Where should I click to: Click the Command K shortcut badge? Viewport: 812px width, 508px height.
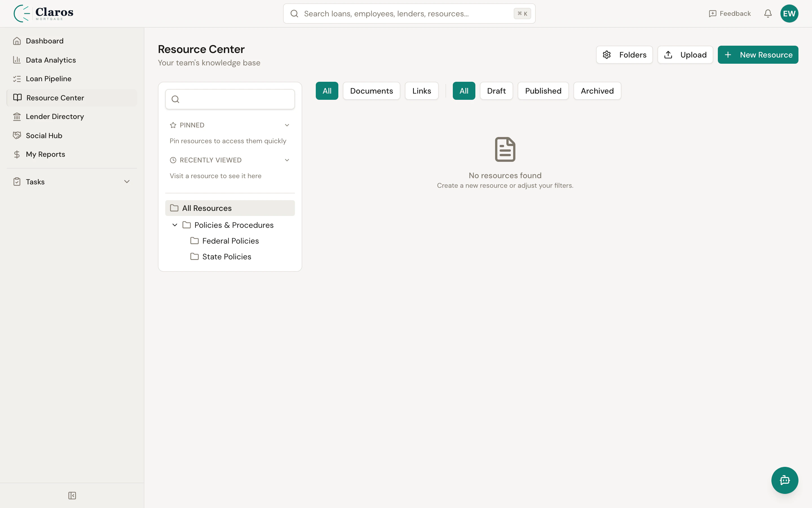[522, 14]
